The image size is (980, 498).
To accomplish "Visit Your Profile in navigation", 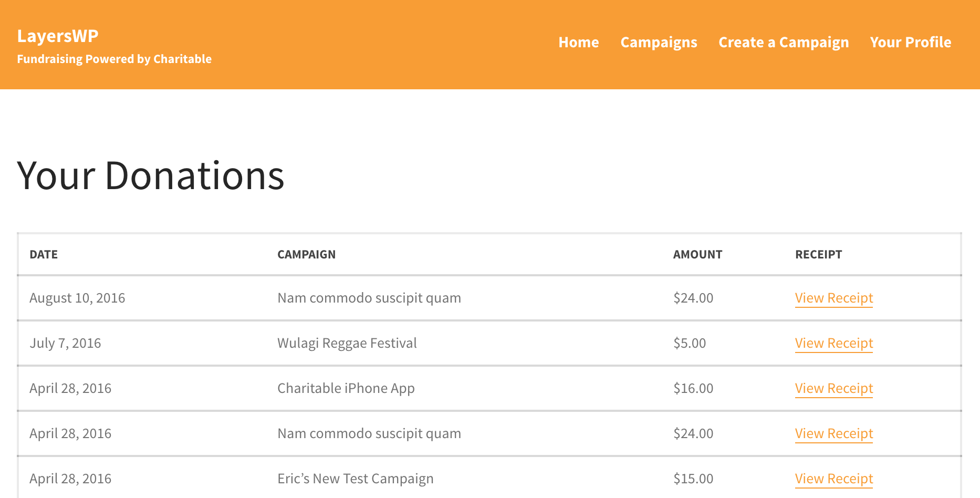I will click(910, 42).
